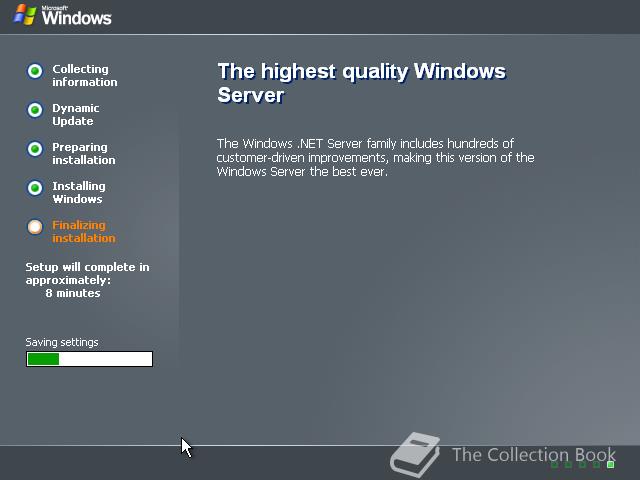Click the Windows wordmark in the header

tap(76, 16)
